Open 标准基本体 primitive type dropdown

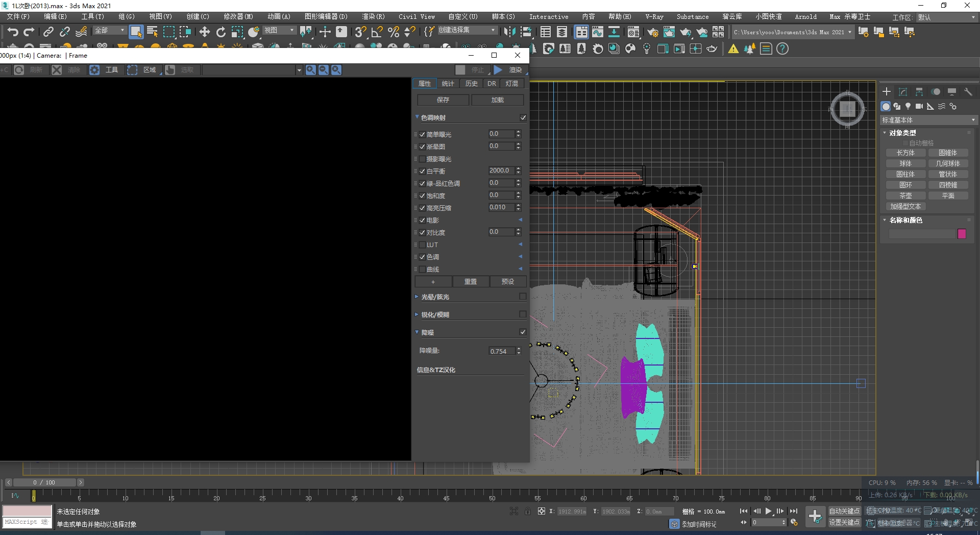tap(929, 120)
